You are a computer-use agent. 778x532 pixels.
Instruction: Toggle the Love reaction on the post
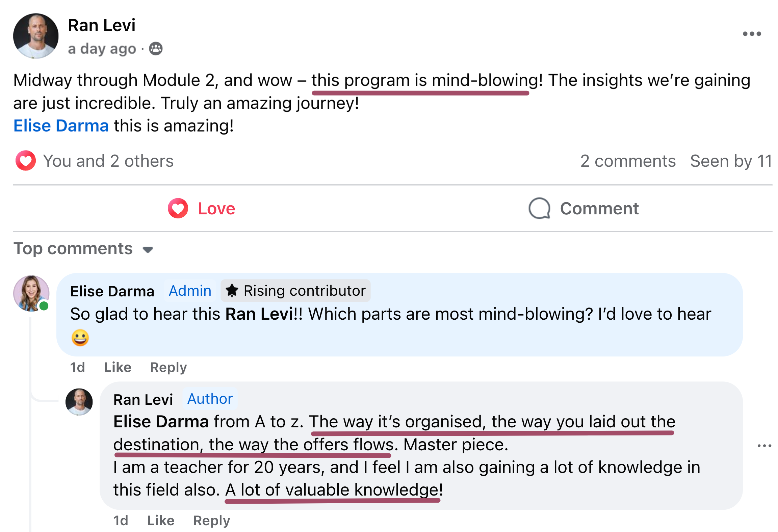click(201, 208)
